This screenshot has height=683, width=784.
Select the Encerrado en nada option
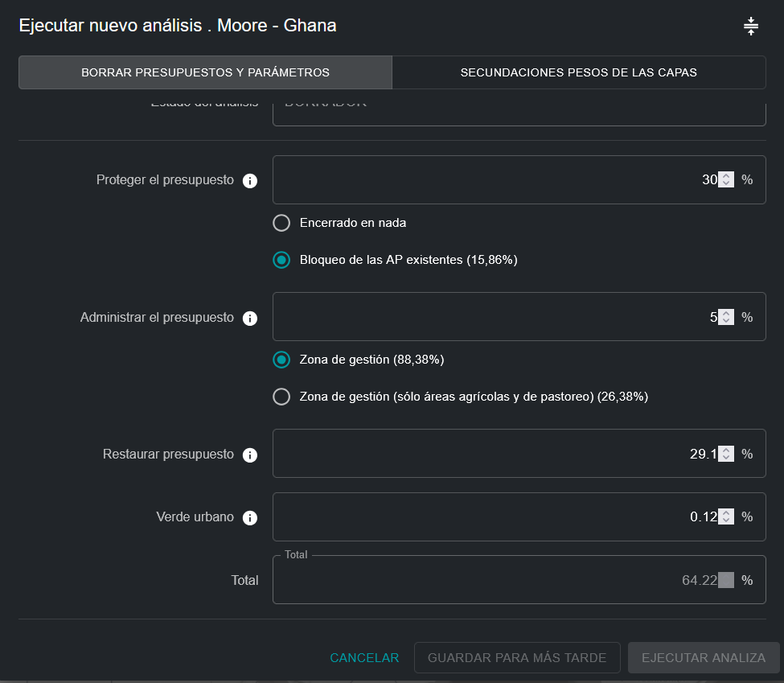281,223
